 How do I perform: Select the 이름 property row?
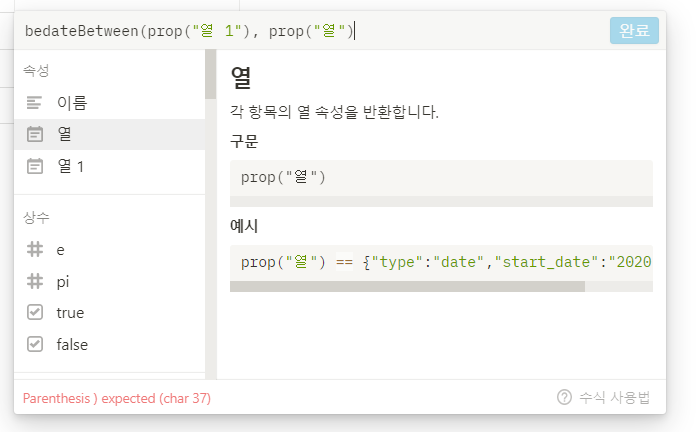coord(110,103)
